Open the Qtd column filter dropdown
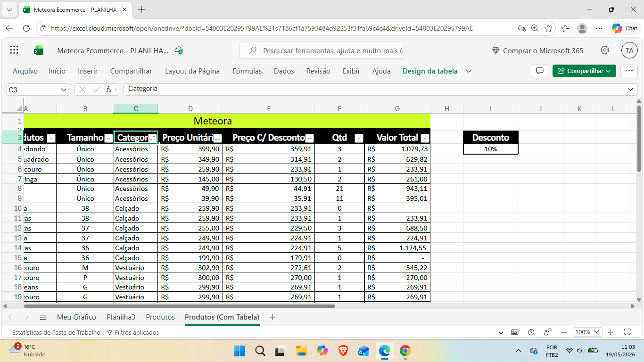Viewport: 644px width, 362px height. coord(359,138)
